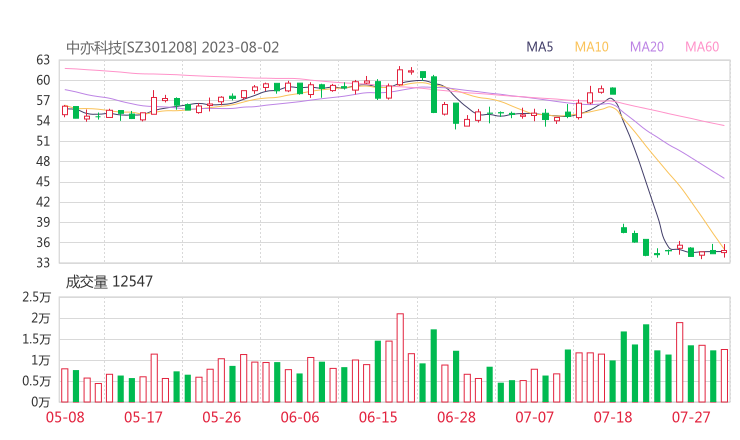Click the 60 price axis value
This screenshot has width=740, height=440.
[x=43, y=80]
